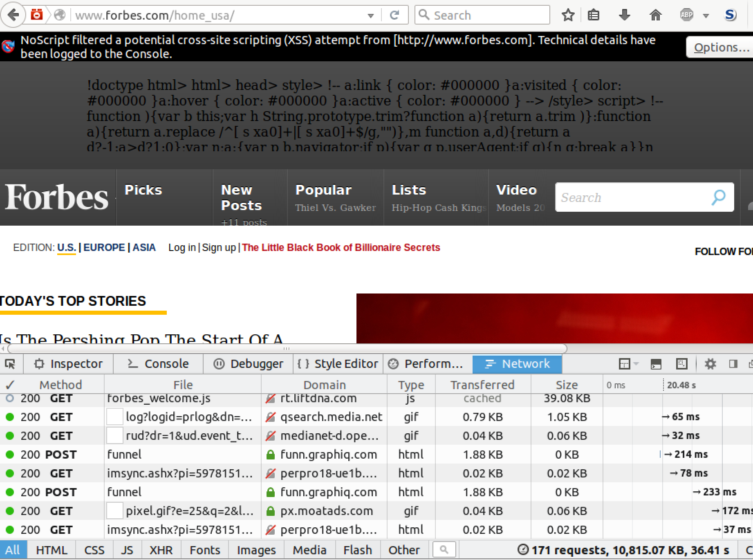The image size is (753, 560).
Task: Click the page horizontal scrollbar
Action: [x=287, y=349]
